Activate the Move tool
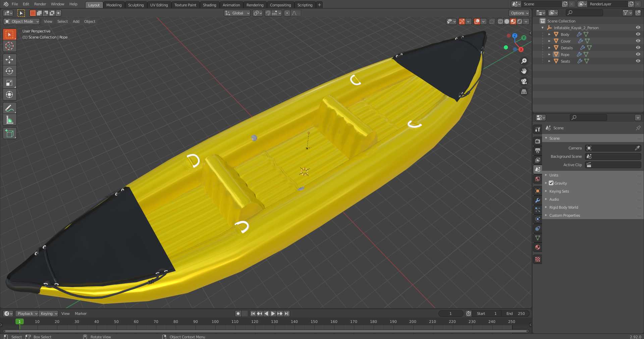This screenshot has height=339, width=644. 9,60
